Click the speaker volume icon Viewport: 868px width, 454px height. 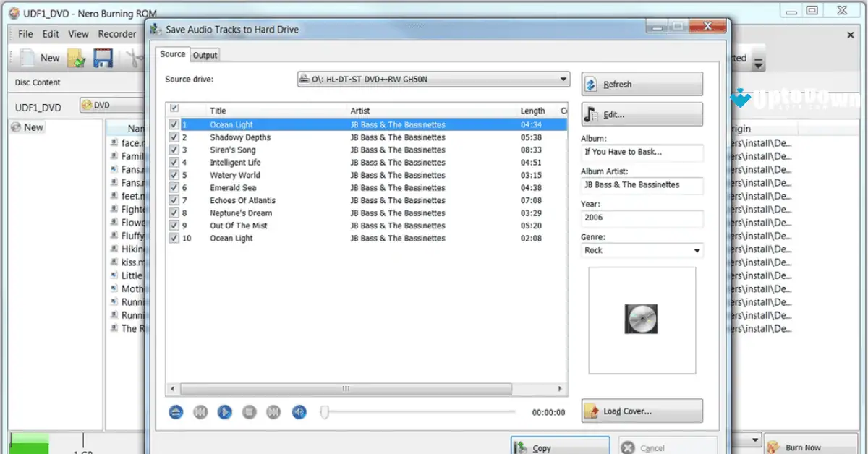(x=299, y=412)
